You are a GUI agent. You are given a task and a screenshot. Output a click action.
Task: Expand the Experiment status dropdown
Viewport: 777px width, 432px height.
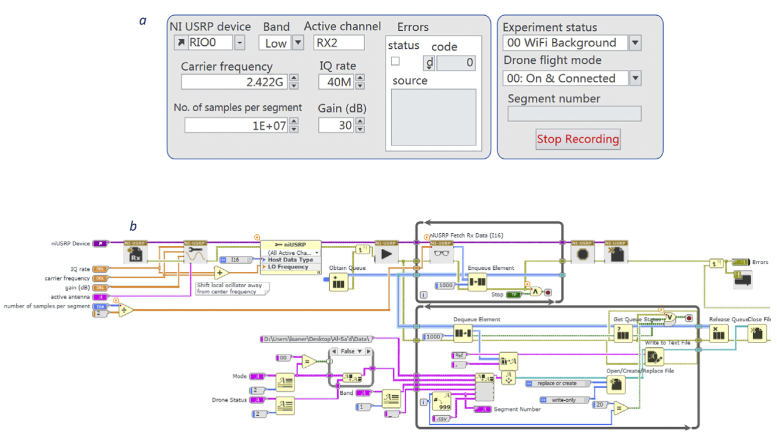[635, 43]
